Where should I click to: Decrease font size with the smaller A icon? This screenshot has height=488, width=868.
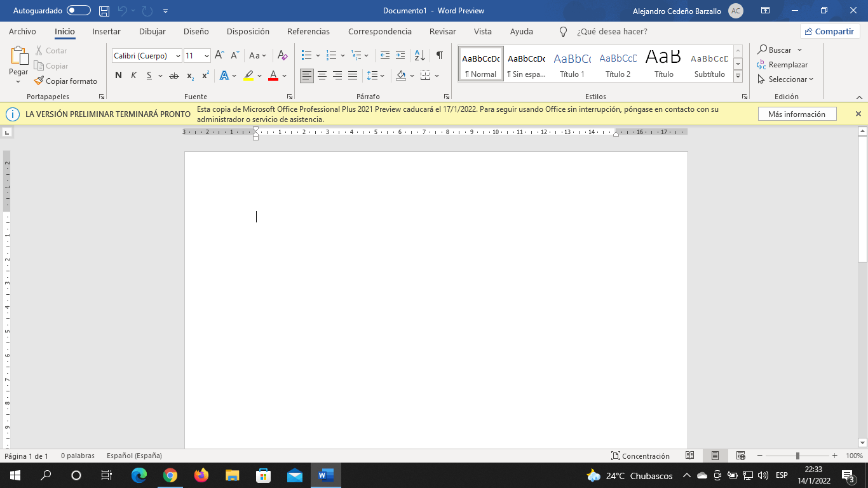click(234, 55)
